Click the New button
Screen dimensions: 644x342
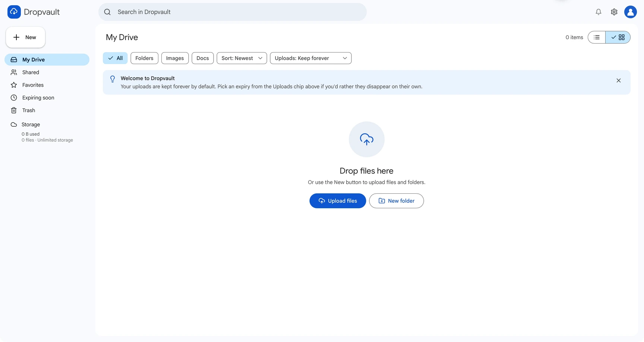(x=25, y=37)
